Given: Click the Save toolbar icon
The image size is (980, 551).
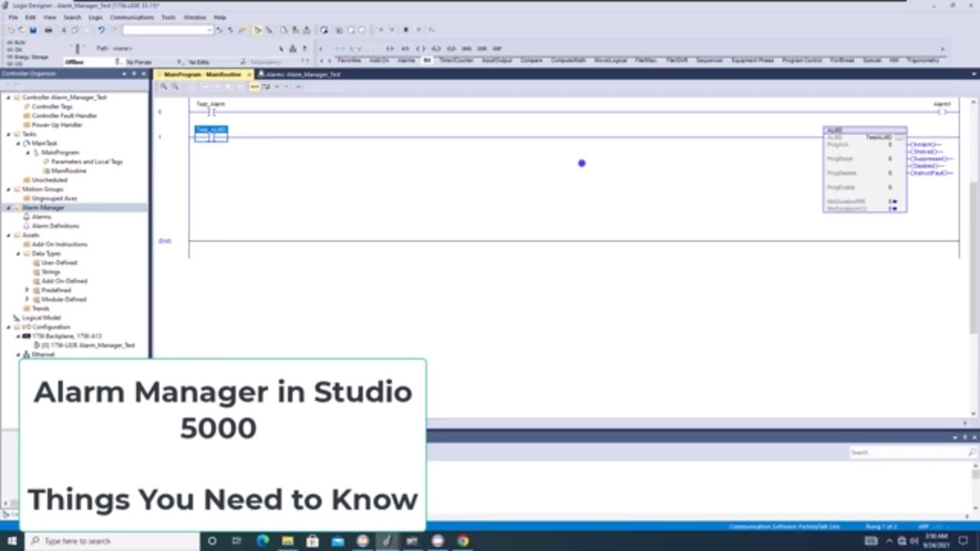Looking at the screenshot, I should pos(33,30).
